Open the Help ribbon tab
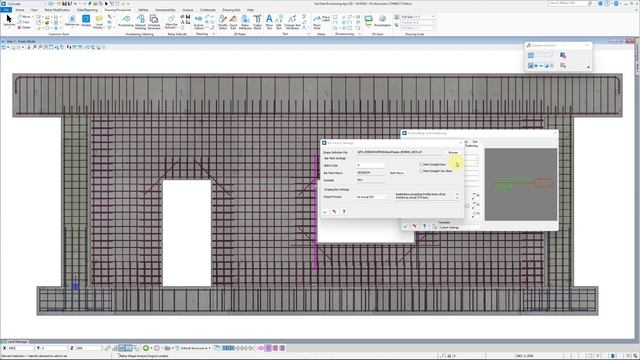The height and width of the screenshot is (360, 640). pos(250,9)
